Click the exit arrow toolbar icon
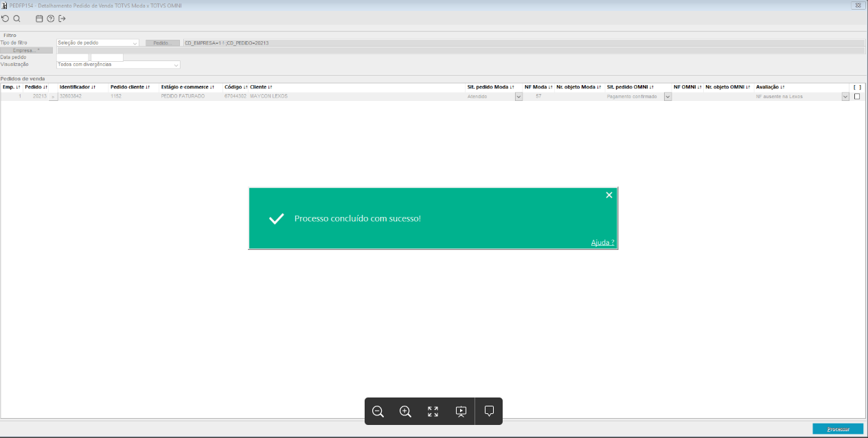 [62, 19]
